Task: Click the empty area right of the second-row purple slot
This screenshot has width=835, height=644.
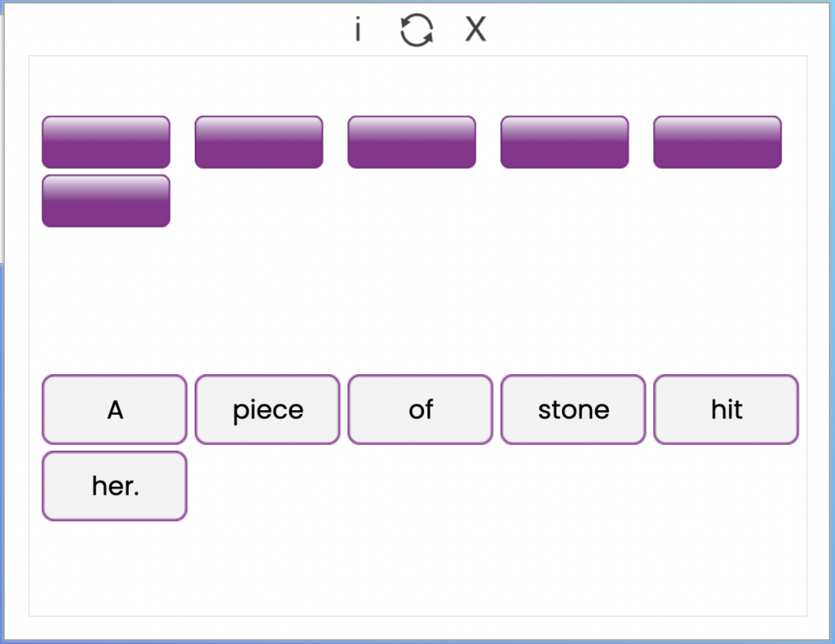Action: [x=479, y=201]
